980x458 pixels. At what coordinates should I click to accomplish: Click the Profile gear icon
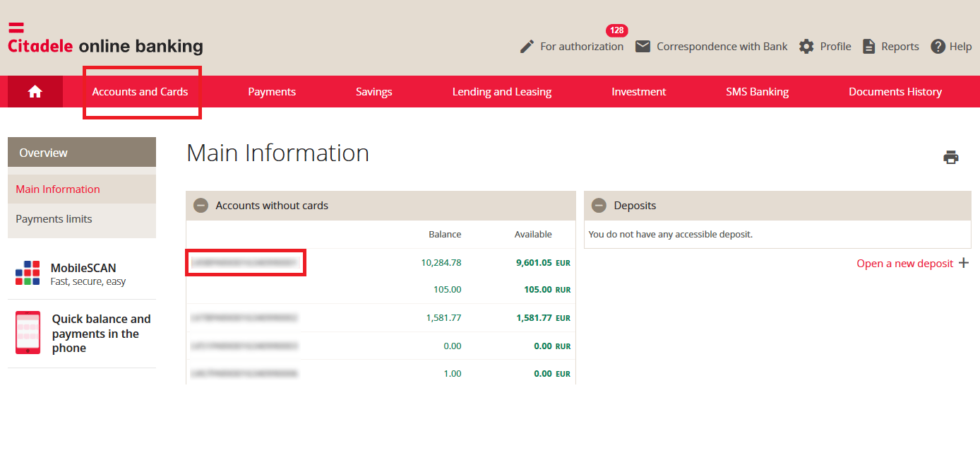pyautogui.click(x=806, y=47)
